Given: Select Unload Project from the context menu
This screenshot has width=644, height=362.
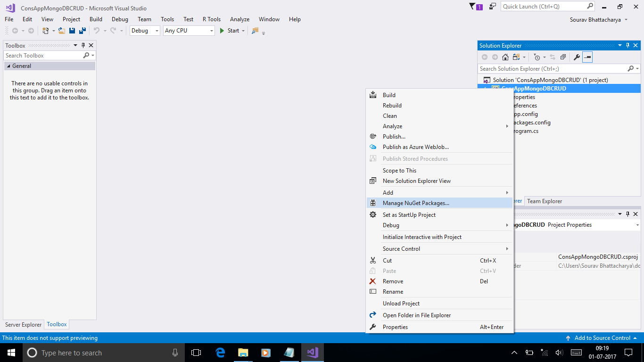Looking at the screenshot, I should coord(440,303).
